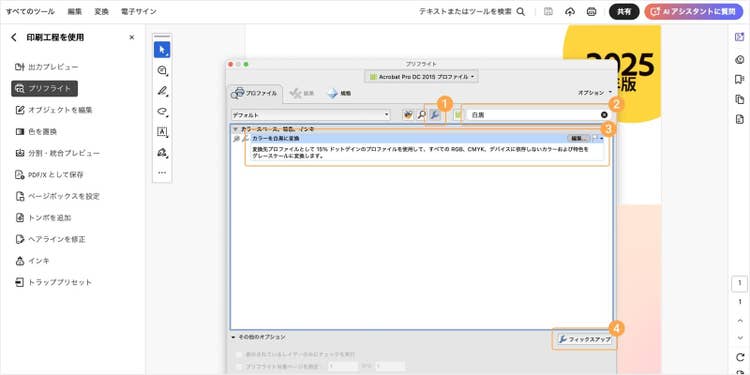
Task: Click the cloud upload icon
Action: click(570, 11)
